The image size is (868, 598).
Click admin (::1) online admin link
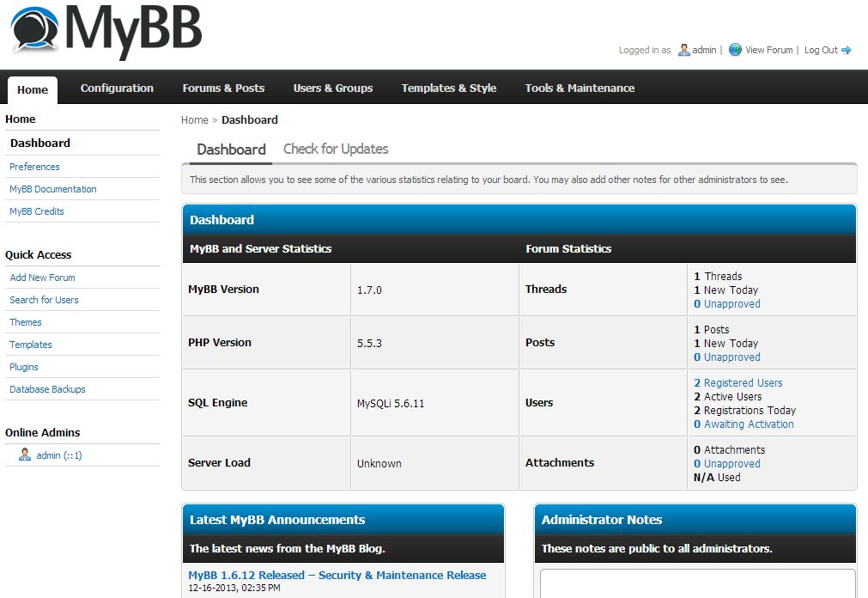pyautogui.click(x=59, y=455)
